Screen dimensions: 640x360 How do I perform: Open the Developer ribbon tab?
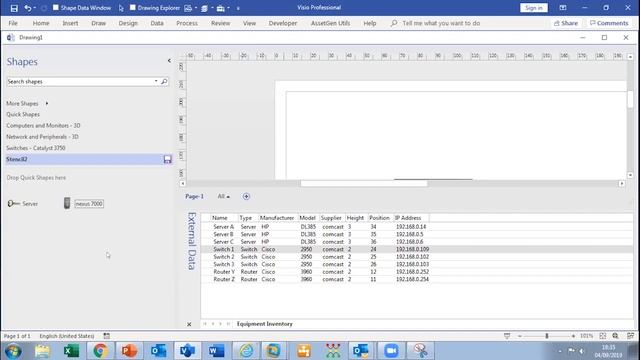click(x=283, y=23)
